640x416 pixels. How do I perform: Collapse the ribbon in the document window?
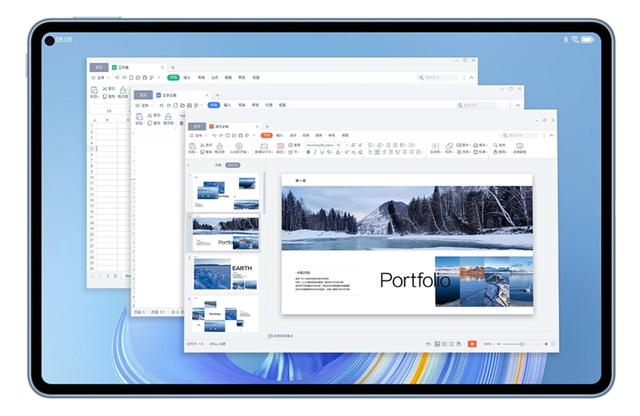coord(518,105)
